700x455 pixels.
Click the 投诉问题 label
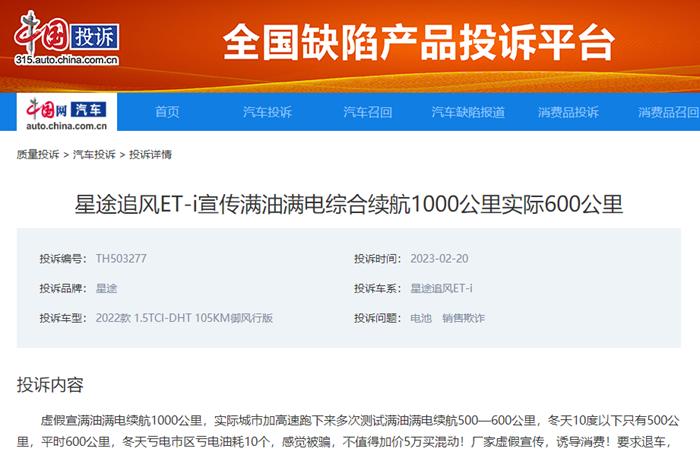point(378,318)
